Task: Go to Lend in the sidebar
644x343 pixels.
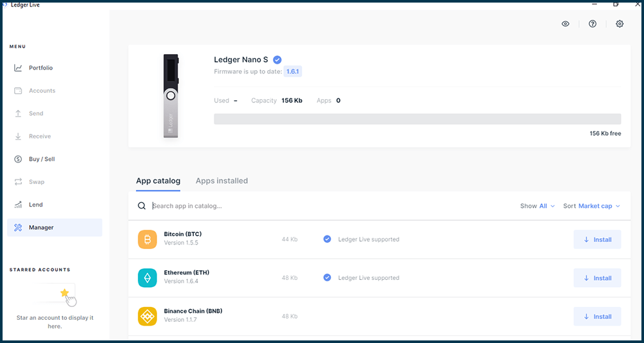Action: [35, 205]
